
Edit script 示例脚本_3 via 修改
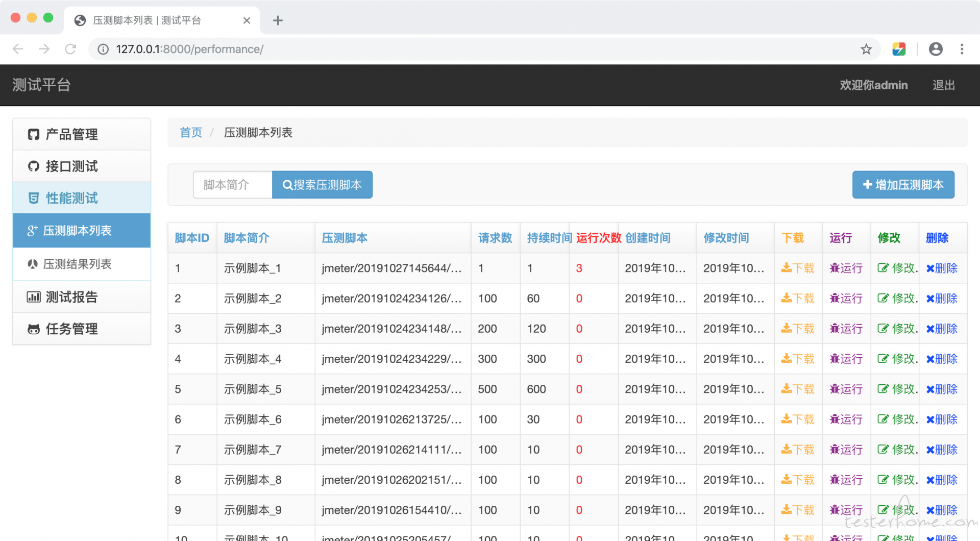click(897, 329)
